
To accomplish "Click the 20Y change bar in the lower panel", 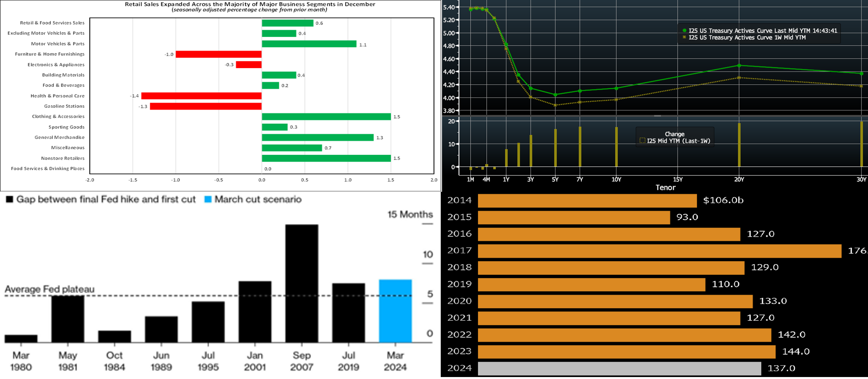I will coord(739,145).
